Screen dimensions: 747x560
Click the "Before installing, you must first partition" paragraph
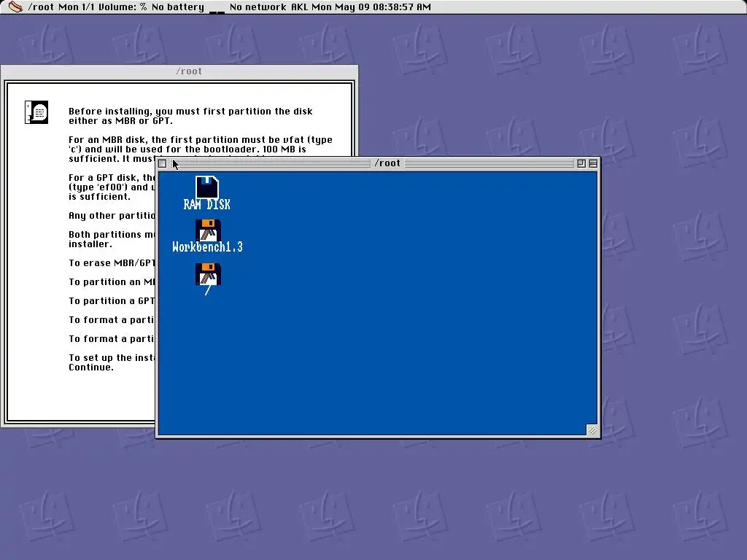190,116
